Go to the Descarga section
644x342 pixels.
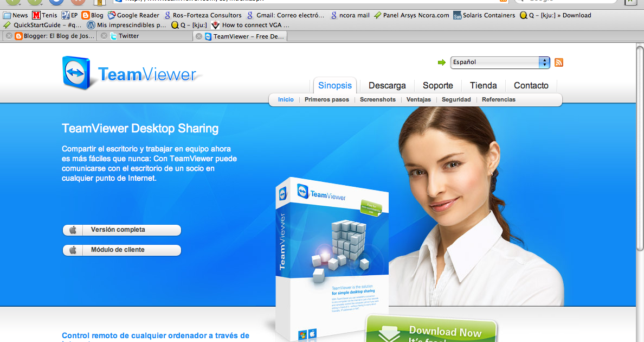(x=387, y=86)
